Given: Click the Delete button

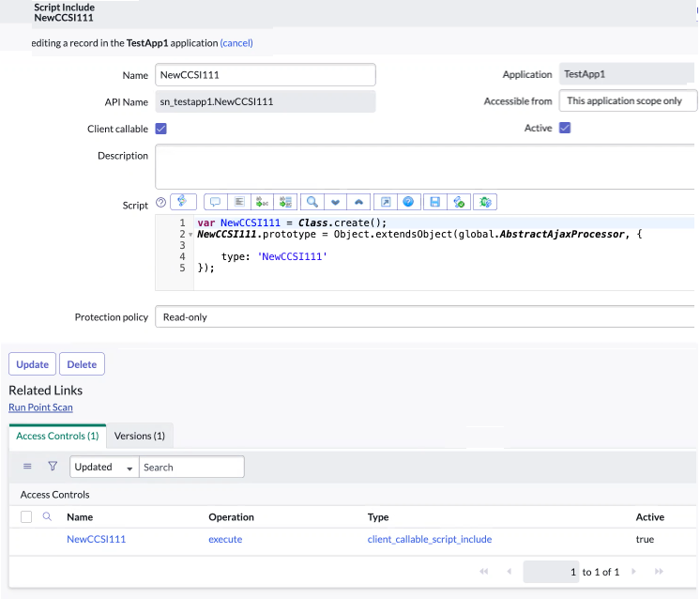Looking at the screenshot, I should click(82, 364).
